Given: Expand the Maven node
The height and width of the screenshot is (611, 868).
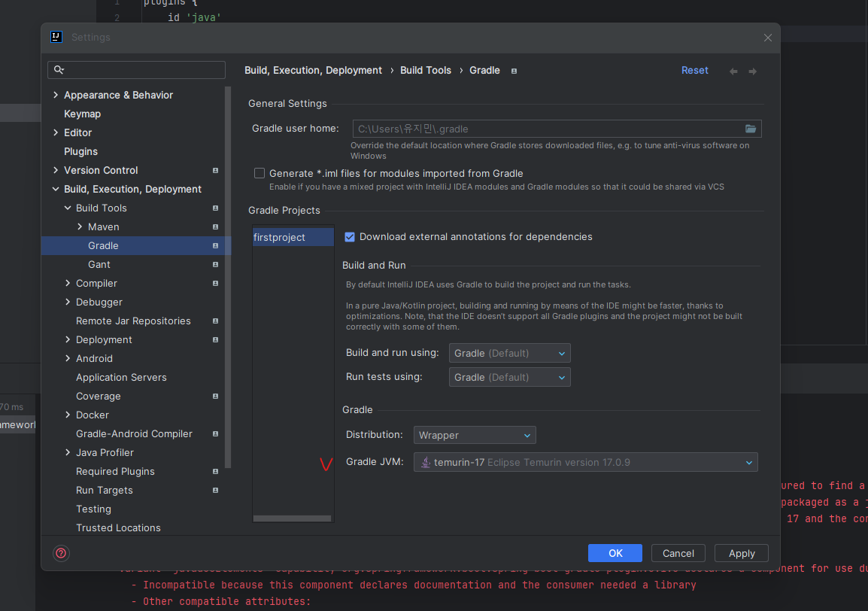Looking at the screenshot, I should point(80,227).
